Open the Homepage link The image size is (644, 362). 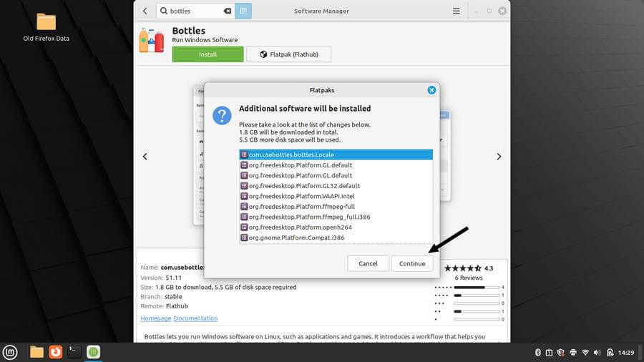pos(156,318)
